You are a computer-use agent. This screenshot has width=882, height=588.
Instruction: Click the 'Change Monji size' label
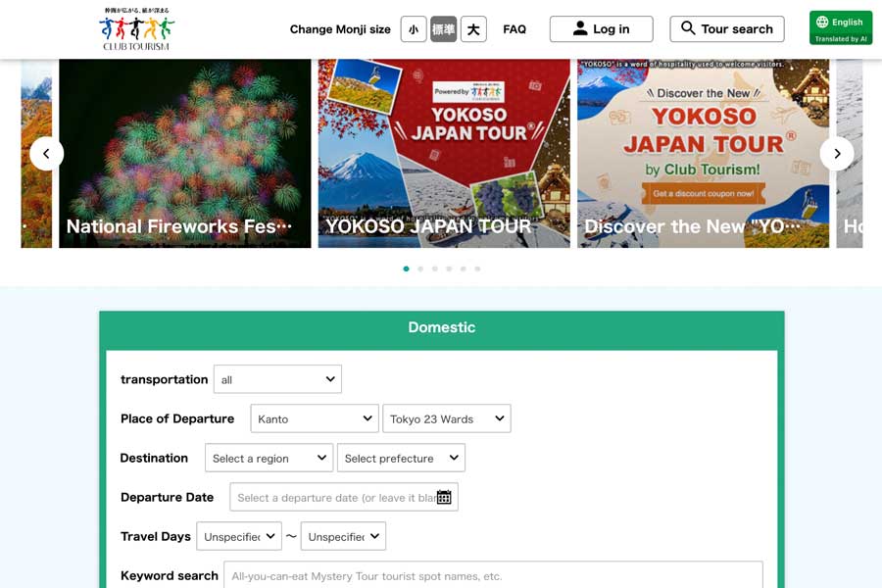click(340, 29)
